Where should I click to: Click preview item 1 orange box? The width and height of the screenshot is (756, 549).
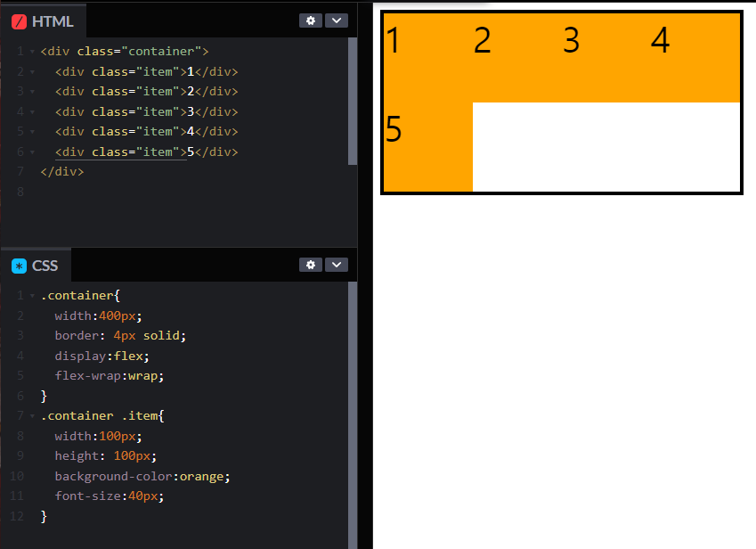coord(428,58)
